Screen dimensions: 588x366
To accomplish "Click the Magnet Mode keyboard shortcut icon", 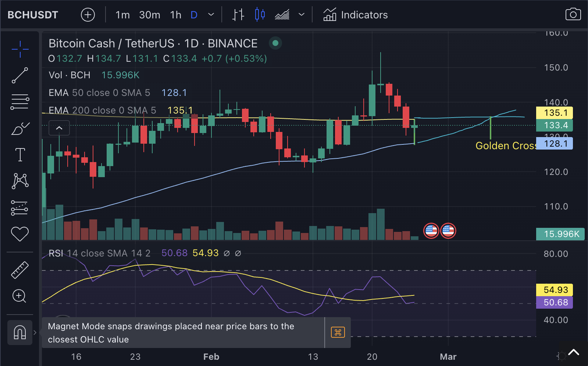I will tap(338, 333).
